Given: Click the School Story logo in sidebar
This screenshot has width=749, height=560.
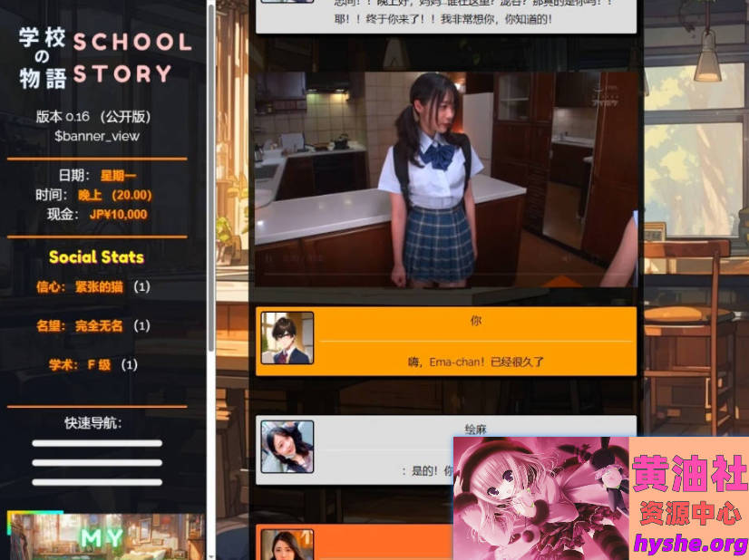Looking at the screenshot, I should coord(105,58).
